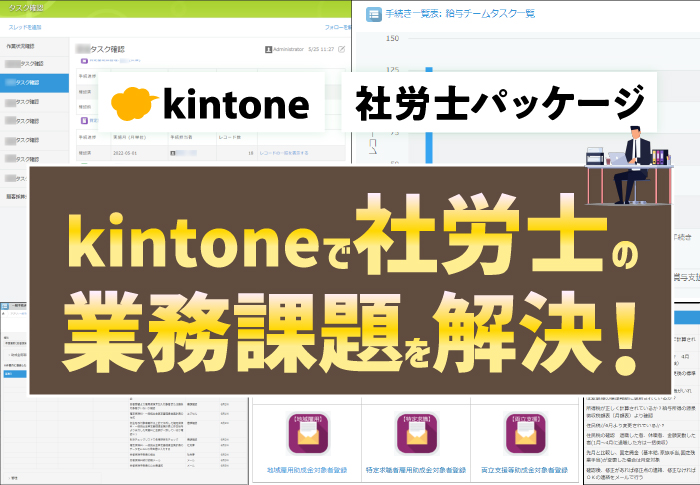Select the highlighted blue タスク確認 sidebar item
The image size is (700, 485).
pos(34,83)
